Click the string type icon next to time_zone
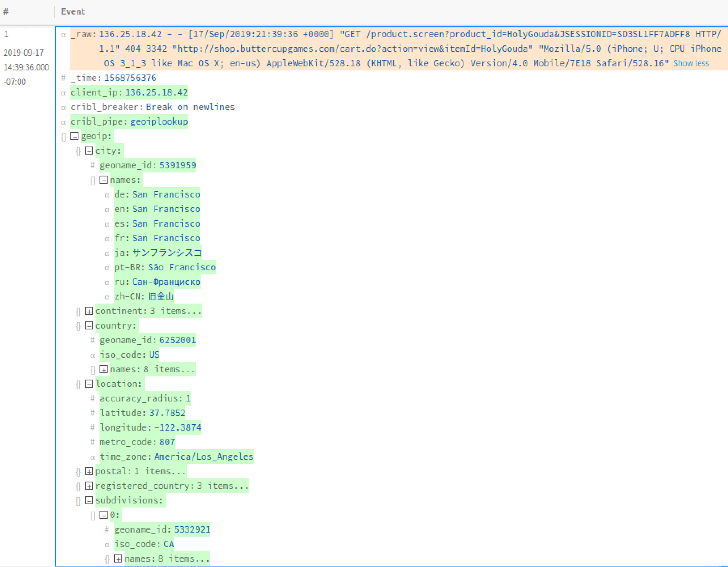The height and width of the screenshot is (567, 728). [x=92, y=457]
